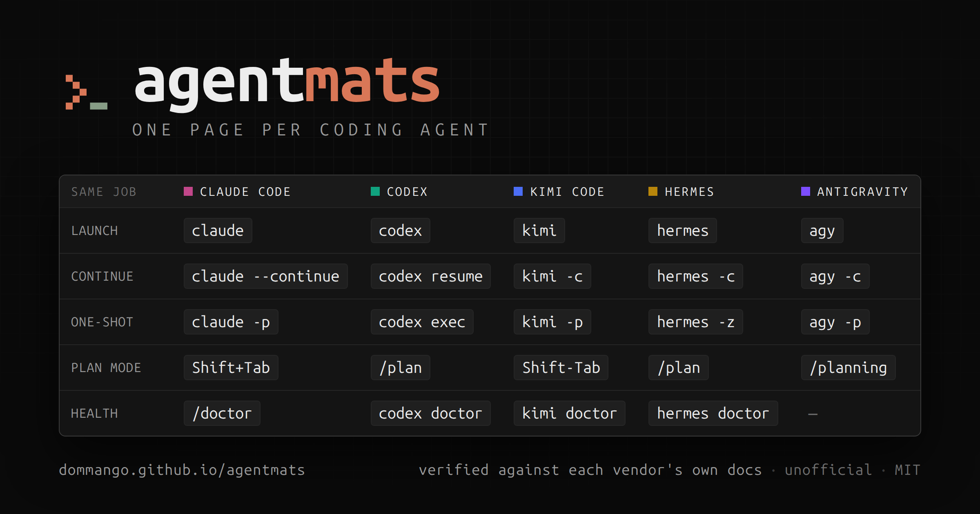Screen dimensions: 980x514
Task: Click the 'hermes -c' command chip
Action: point(696,276)
